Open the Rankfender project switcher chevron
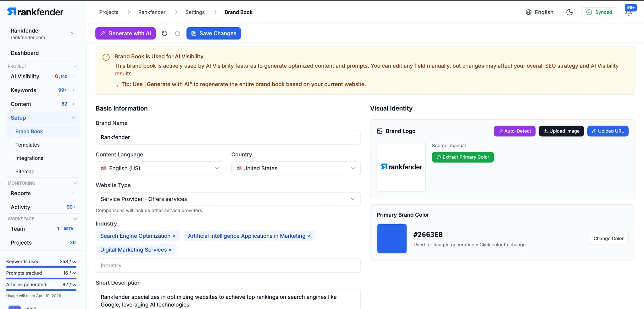This screenshot has height=309, width=644. (x=72, y=34)
